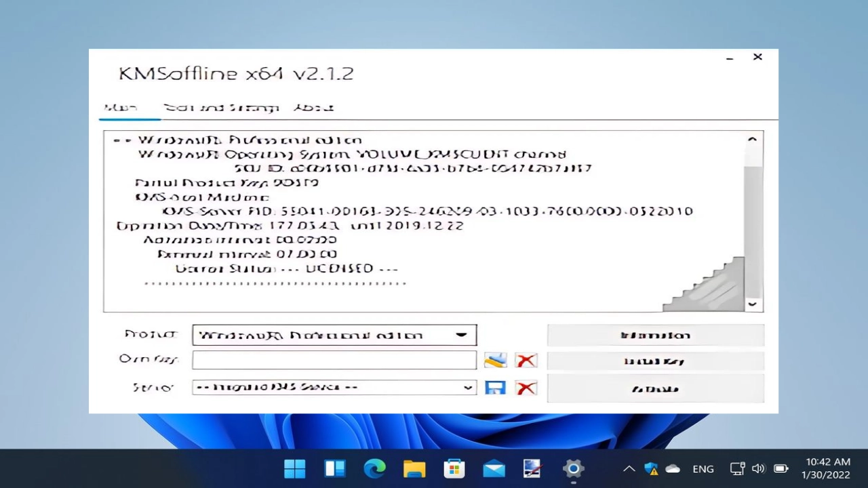Click the log scrollbar up arrow
The height and width of the screenshot is (488, 868).
[x=752, y=139]
